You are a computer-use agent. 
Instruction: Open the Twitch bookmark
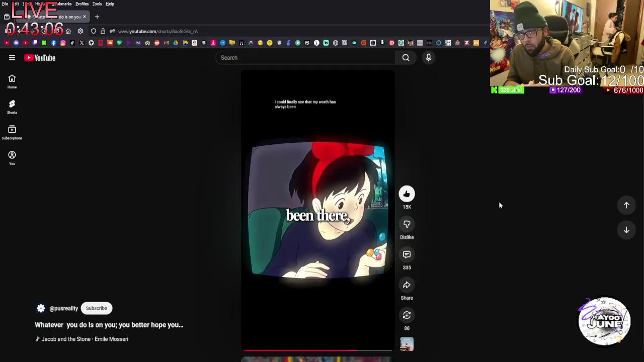[35, 43]
